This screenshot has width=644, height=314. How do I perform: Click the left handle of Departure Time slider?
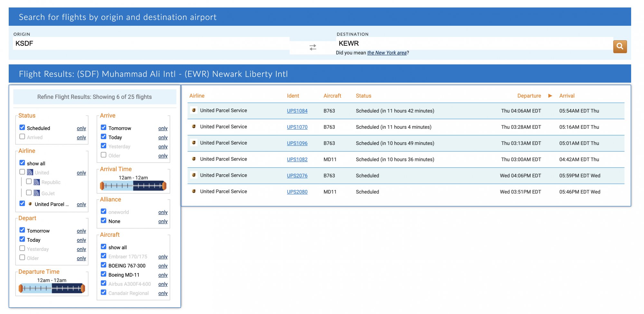[x=21, y=288]
